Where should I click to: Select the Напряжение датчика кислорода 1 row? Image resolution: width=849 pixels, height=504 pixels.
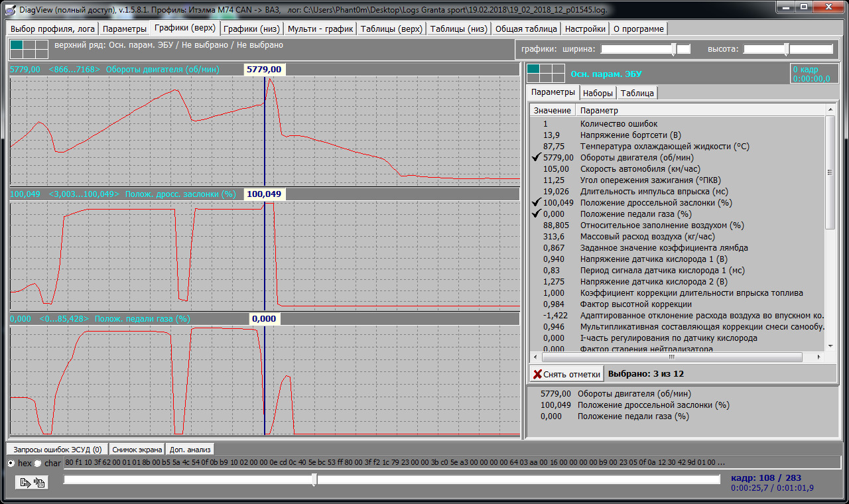click(677, 259)
